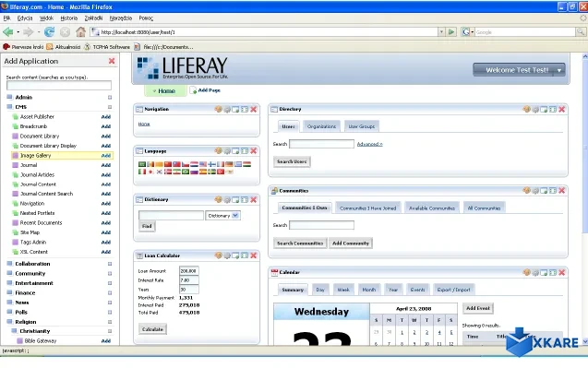Focus the Add Application search field
Viewport: 588px width, 368px height.
(x=59, y=86)
